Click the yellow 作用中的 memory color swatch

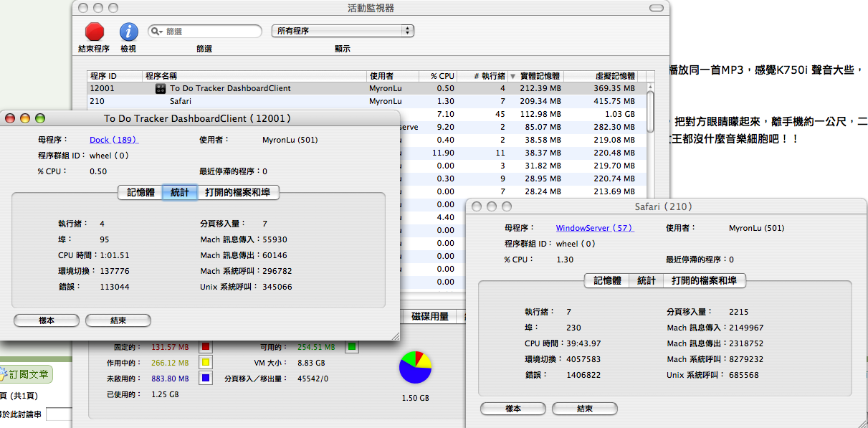tap(206, 363)
